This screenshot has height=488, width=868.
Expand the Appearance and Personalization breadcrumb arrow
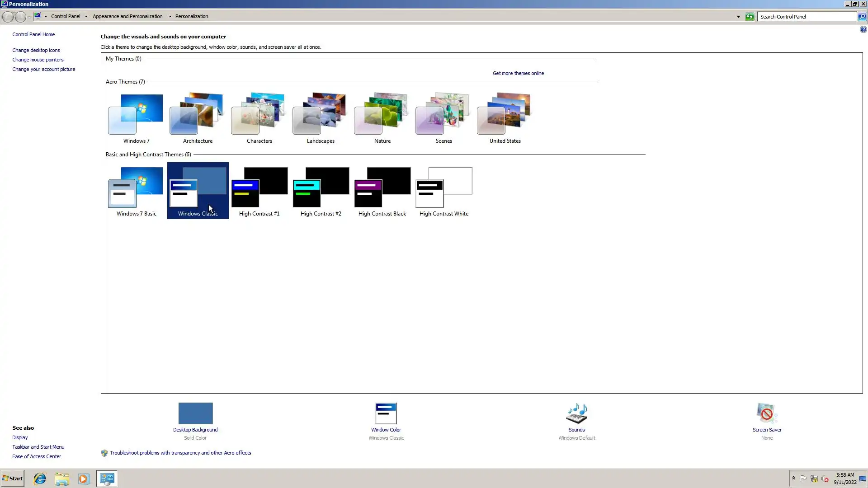point(170,17)
